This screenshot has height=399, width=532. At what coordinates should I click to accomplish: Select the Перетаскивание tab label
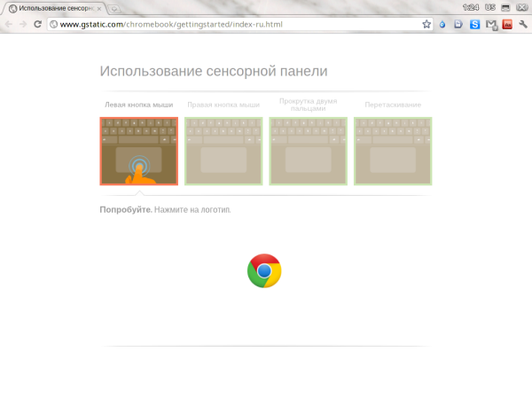click(x=393, y=105)
